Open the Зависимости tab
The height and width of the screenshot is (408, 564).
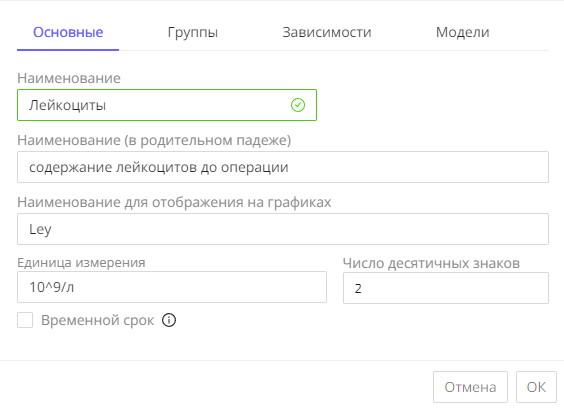point(327,32)
